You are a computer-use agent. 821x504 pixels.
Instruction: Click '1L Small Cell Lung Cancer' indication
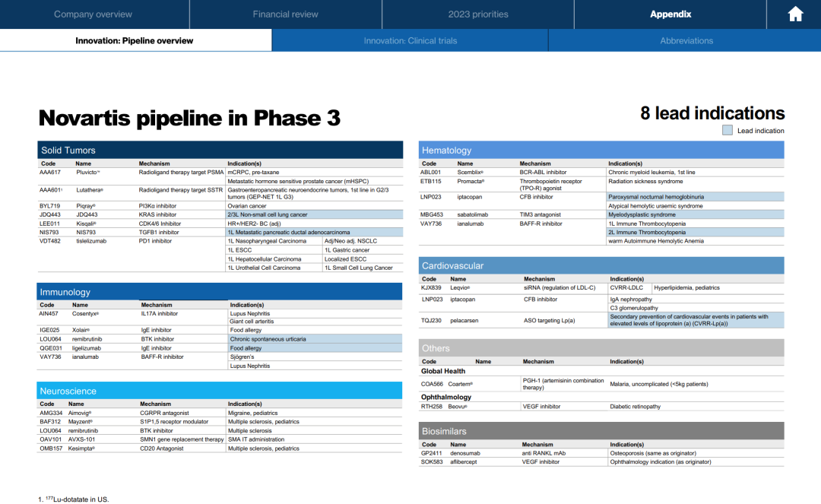(359, 268)
